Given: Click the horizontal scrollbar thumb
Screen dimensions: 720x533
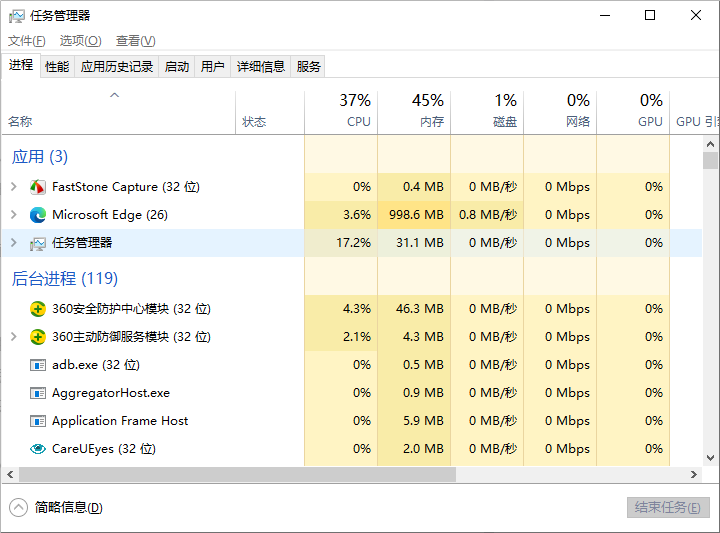Looking at the screenshot, I should 237,475.
